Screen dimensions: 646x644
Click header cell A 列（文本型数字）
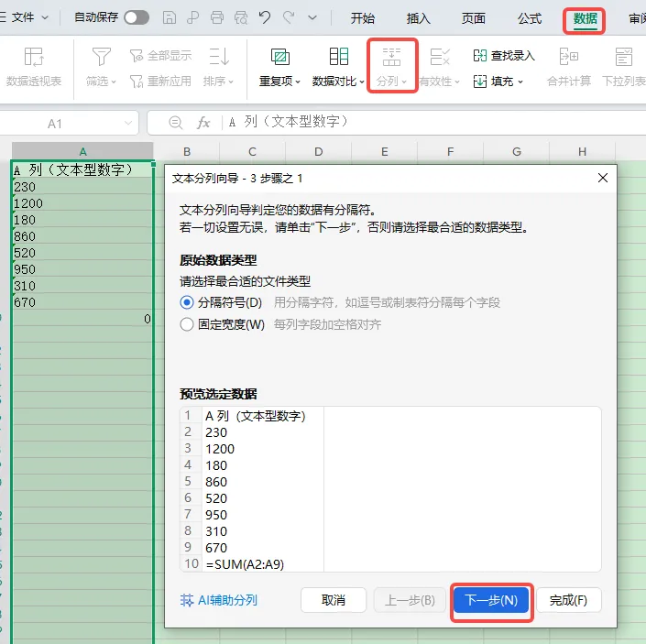tap(82, 169)
